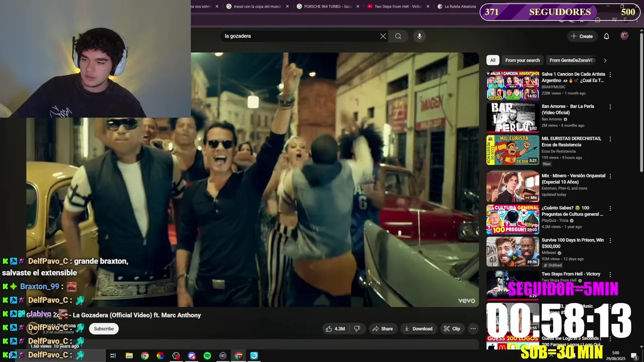Open options for ¿Cuánto Sabes? video

pyautogui.click(x=610, y=208)
